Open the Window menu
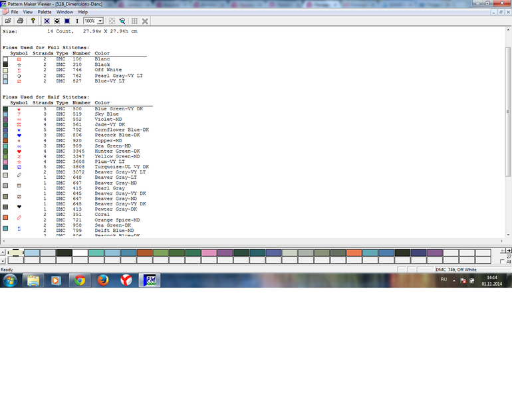The width and height of the screenshot is (512, 420). [x=64, y=12]
